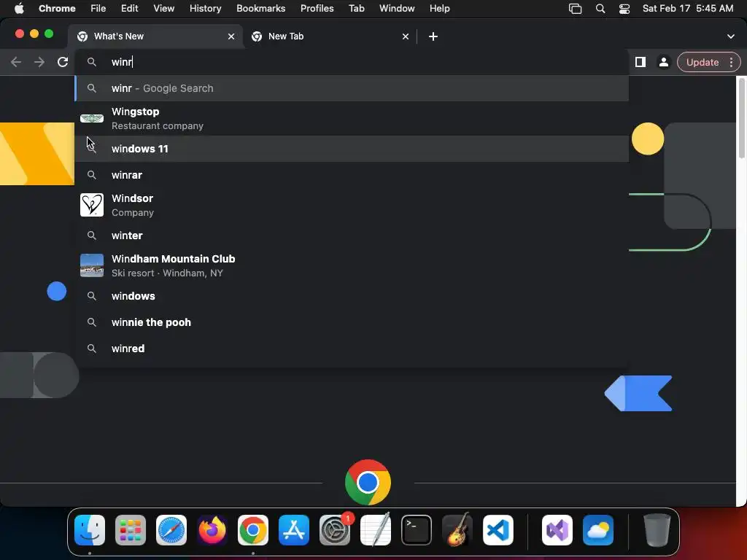Image resolution: width=747 pixels, height=560 pixels.
Task: Close the New Tab tab
Action: [x=406, y=36]
